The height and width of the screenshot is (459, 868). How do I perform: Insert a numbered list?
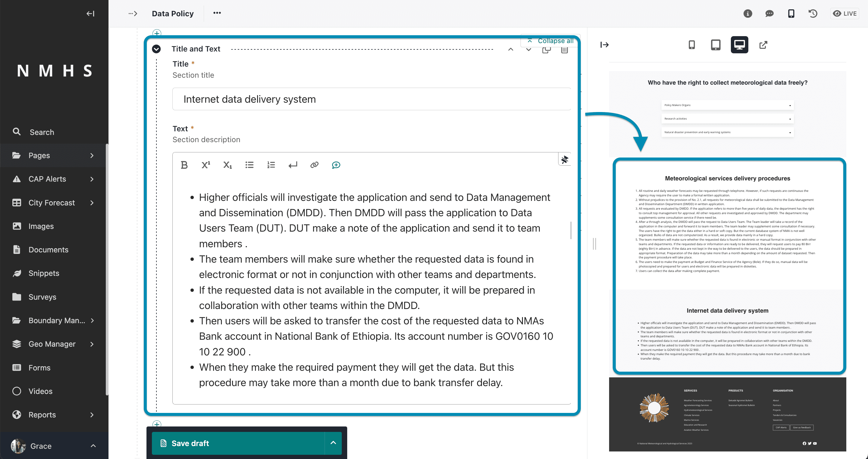(x=271, y=165)
